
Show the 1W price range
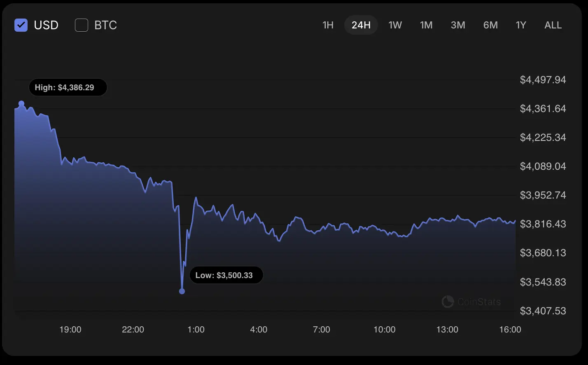[395, 25]
